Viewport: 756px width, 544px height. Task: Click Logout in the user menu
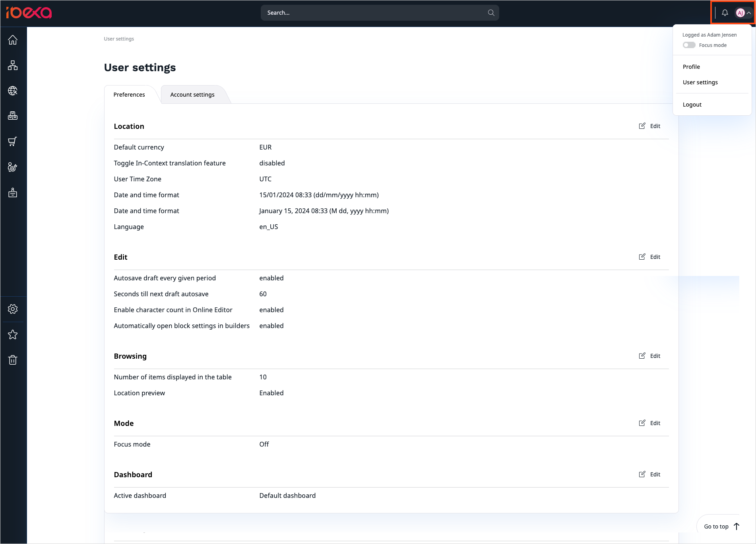[x=692, y=104]
